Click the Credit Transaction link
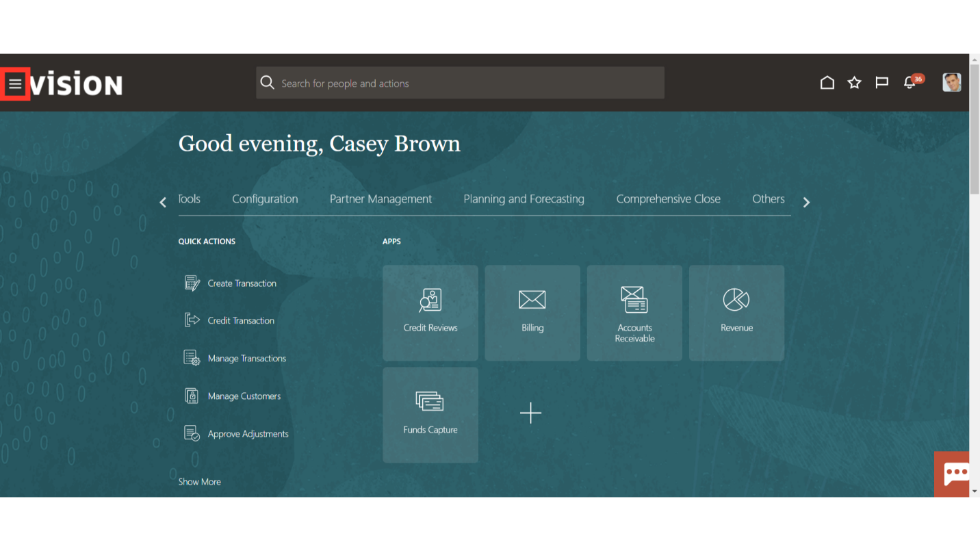 pyautogui.click(x=241, y=320)
